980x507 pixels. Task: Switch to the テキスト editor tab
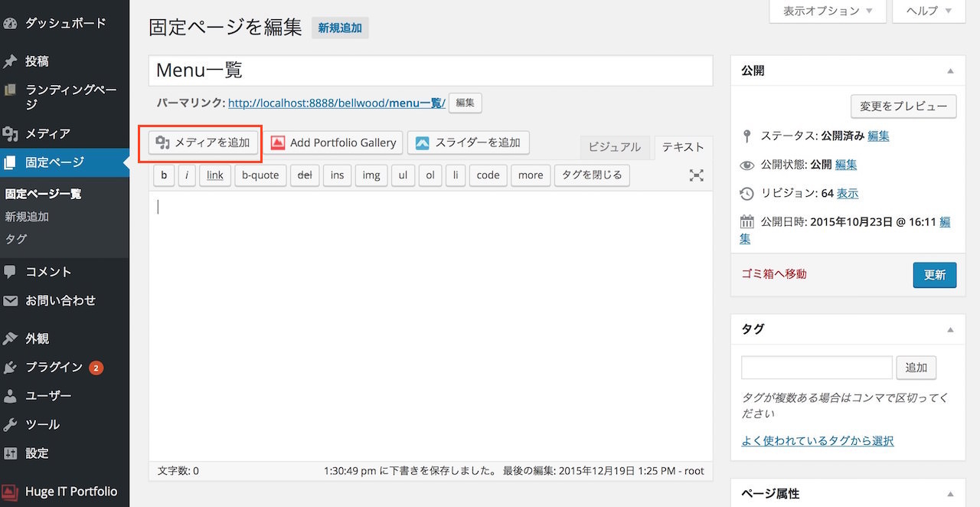(x=682, y=146)
